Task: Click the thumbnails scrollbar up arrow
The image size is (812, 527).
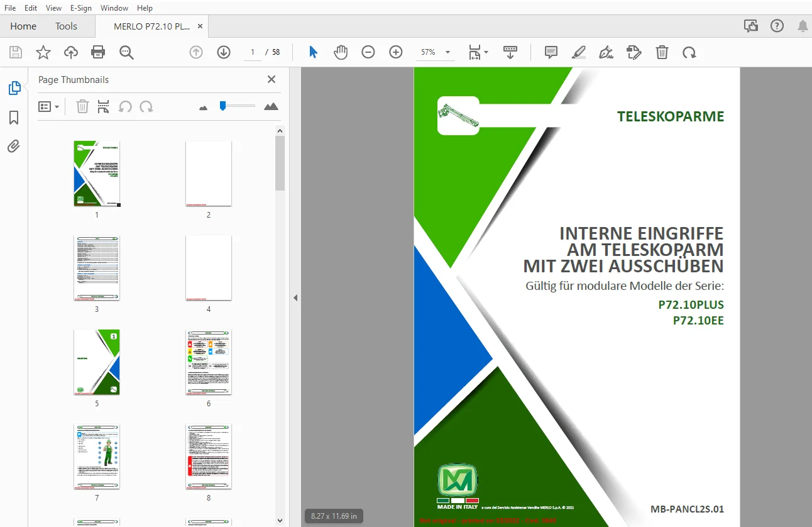Action: pos(280,131)
